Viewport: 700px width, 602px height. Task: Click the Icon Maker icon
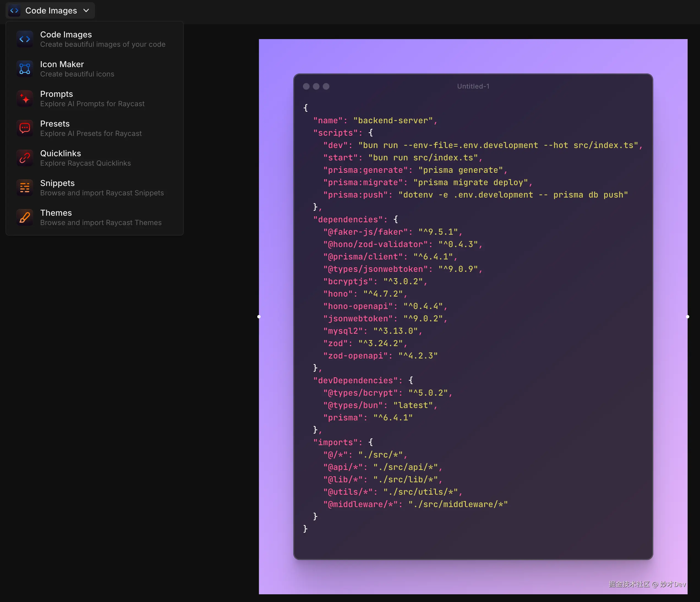pos(25,69)
